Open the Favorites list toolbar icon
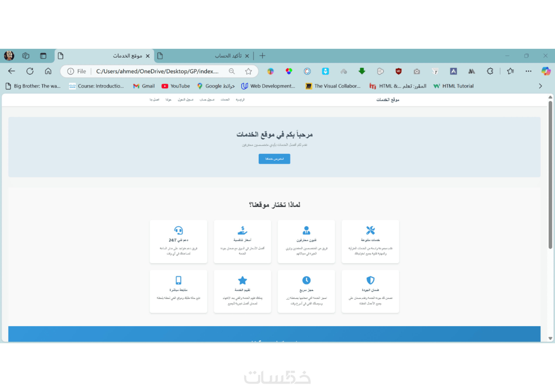 point(510,71)
